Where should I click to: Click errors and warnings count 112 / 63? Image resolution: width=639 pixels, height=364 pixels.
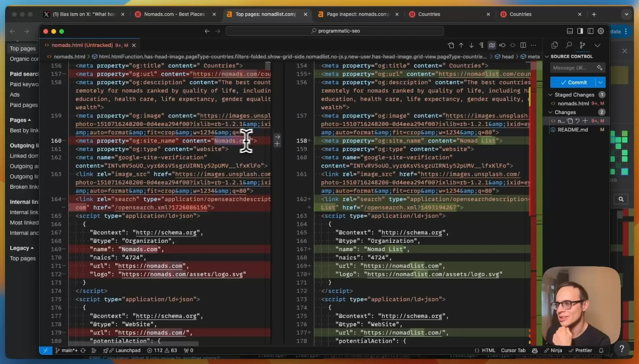(x=162, y=350)
